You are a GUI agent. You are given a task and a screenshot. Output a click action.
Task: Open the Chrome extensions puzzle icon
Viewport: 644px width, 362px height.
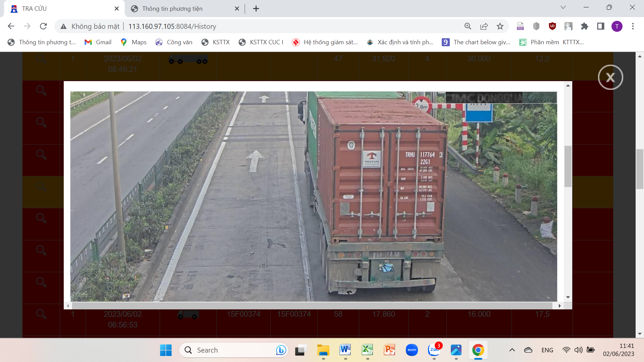click(x=585, y=26)
